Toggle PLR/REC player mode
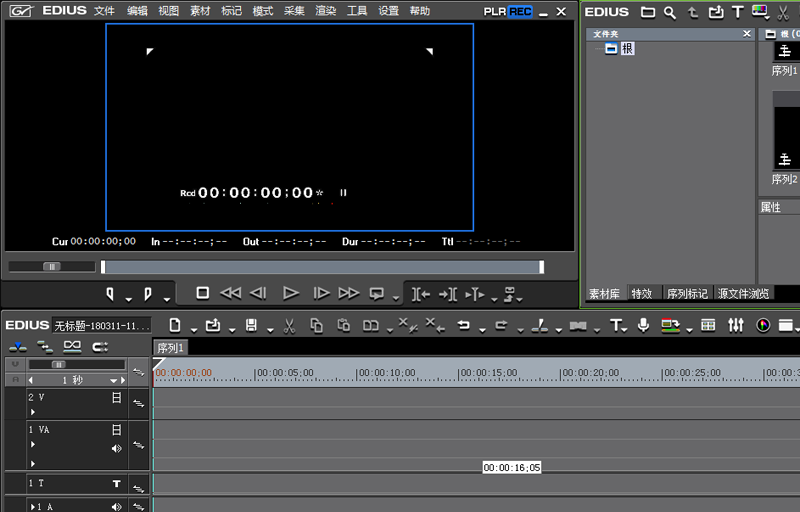Viewport: 800px width, 512px height. [507, 12]
